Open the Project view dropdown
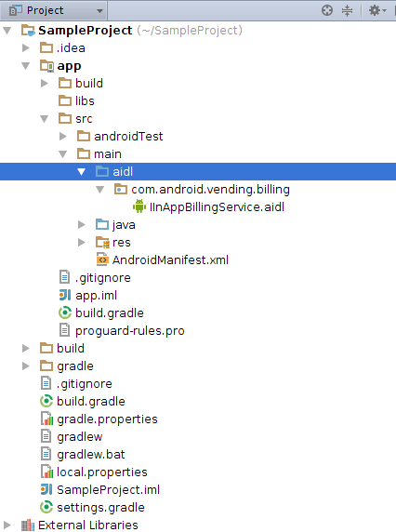This screenshot has height=532, width=396. (x=54, y=10)
